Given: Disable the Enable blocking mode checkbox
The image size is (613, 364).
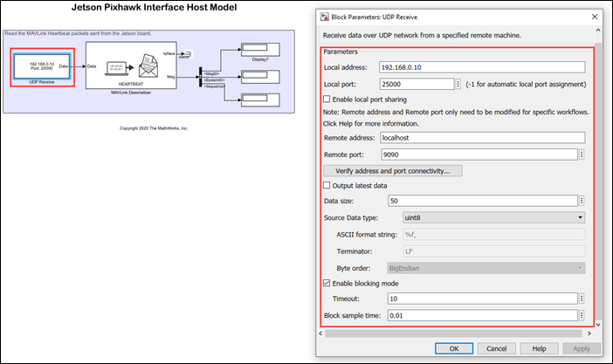Looking at the screenshot, I should point(327,283).
